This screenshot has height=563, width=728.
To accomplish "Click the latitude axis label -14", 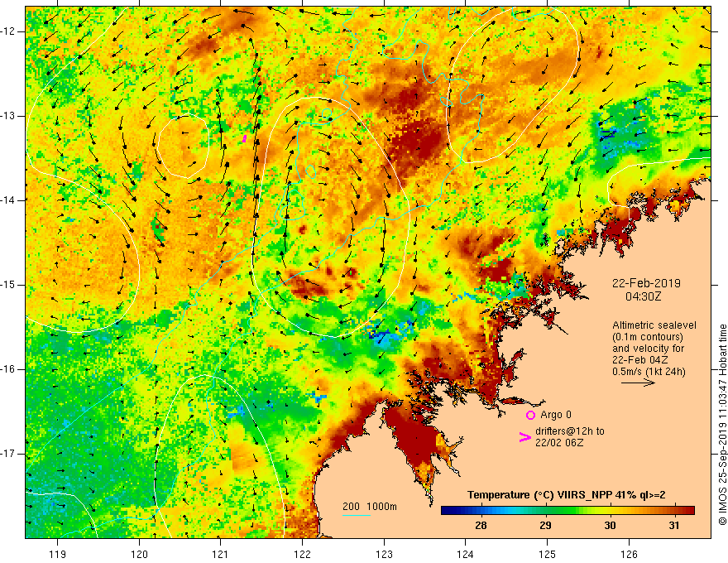I will 8,200.
